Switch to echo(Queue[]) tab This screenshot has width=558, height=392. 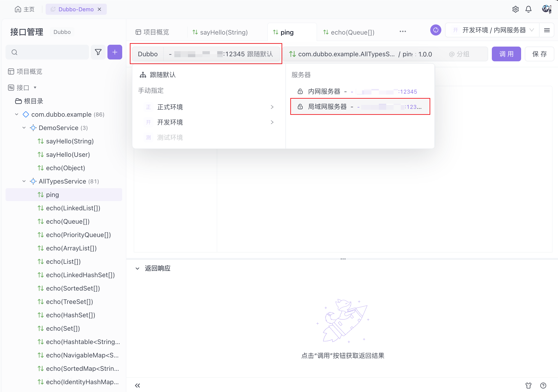(x=352, y=32)
